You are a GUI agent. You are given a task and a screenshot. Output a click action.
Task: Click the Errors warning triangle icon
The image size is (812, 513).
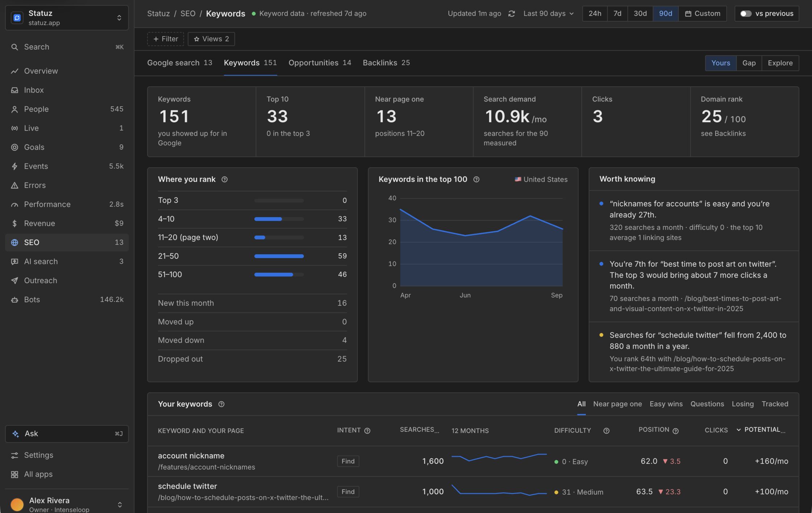14,185
